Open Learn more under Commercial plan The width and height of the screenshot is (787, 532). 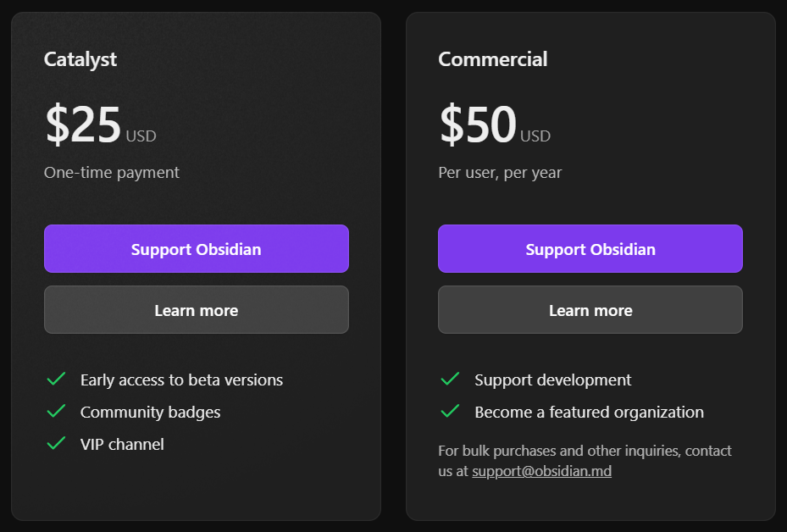[x=590, y=310]
